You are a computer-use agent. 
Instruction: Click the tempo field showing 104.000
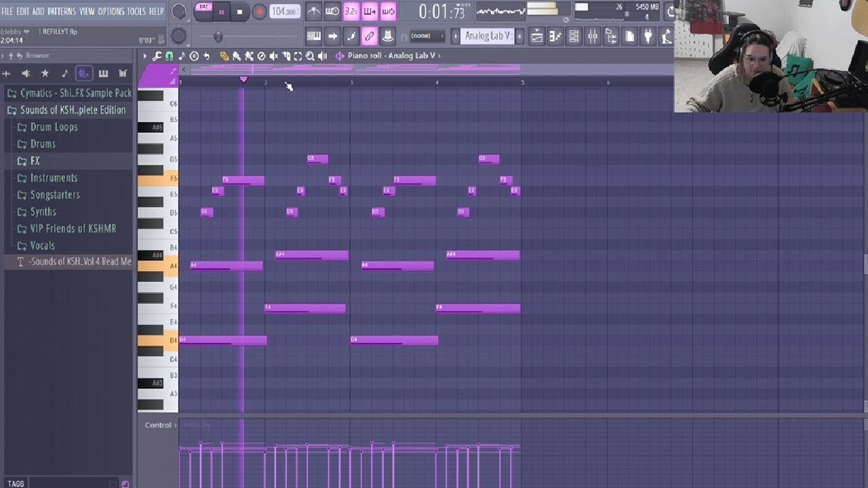tap(285, 12)
